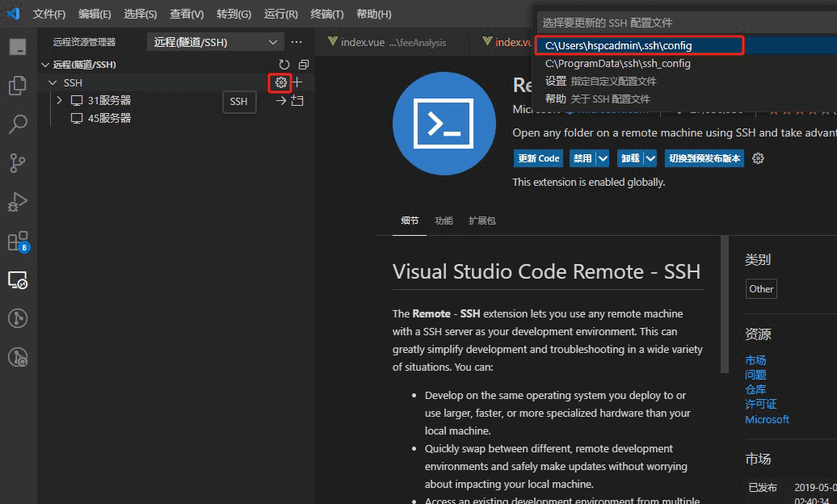The width and height of the screenshot is (837, 504).
Task: Expand the 31服务器 tree node
Action: coord(59,100)
